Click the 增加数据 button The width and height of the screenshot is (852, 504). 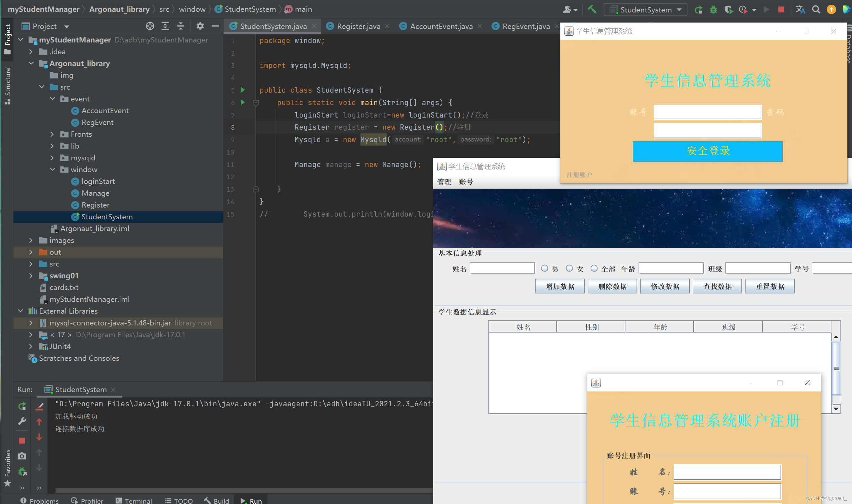[x=560, y=286]
